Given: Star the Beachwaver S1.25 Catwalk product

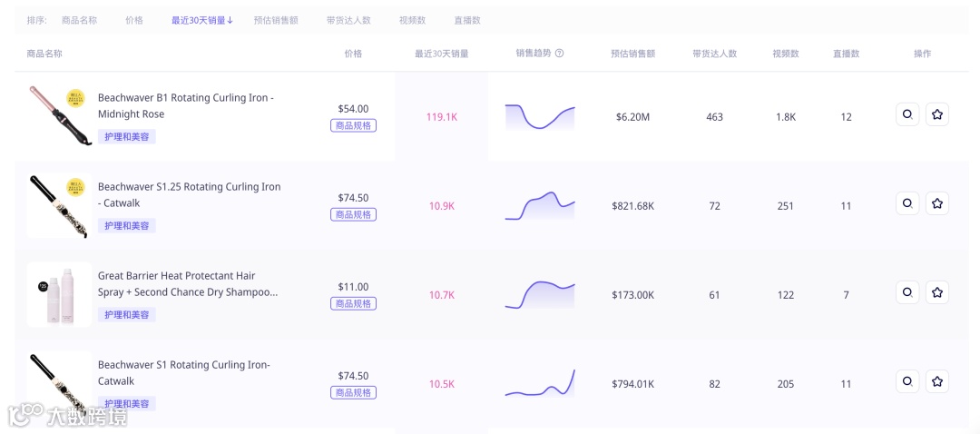Looking at the screenshot, I should coord(936,203).
